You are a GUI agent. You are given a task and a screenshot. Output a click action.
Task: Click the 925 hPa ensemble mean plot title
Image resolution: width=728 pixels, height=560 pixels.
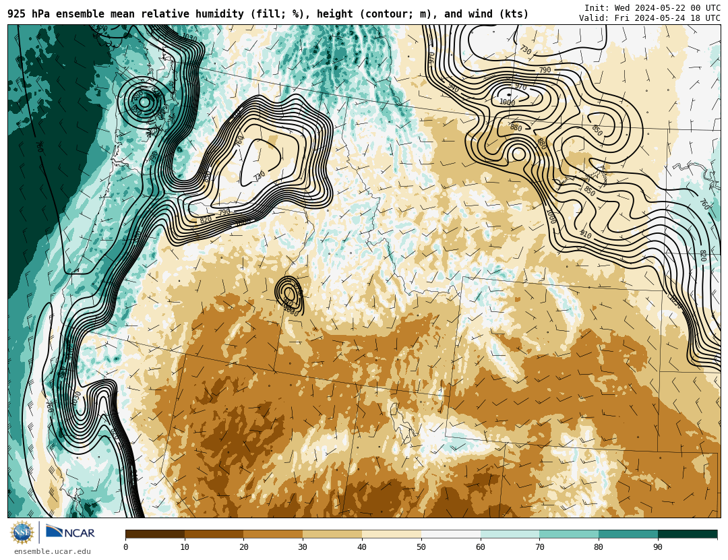point(268,14)
